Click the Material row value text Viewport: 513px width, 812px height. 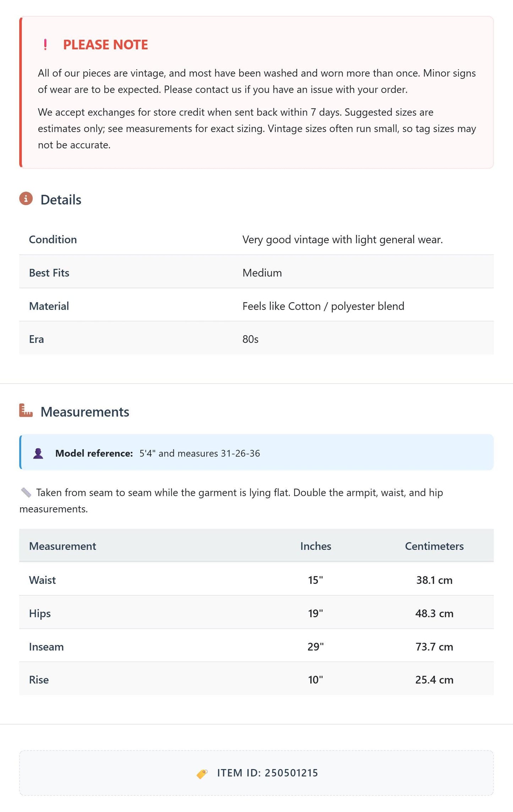point(323,306)
